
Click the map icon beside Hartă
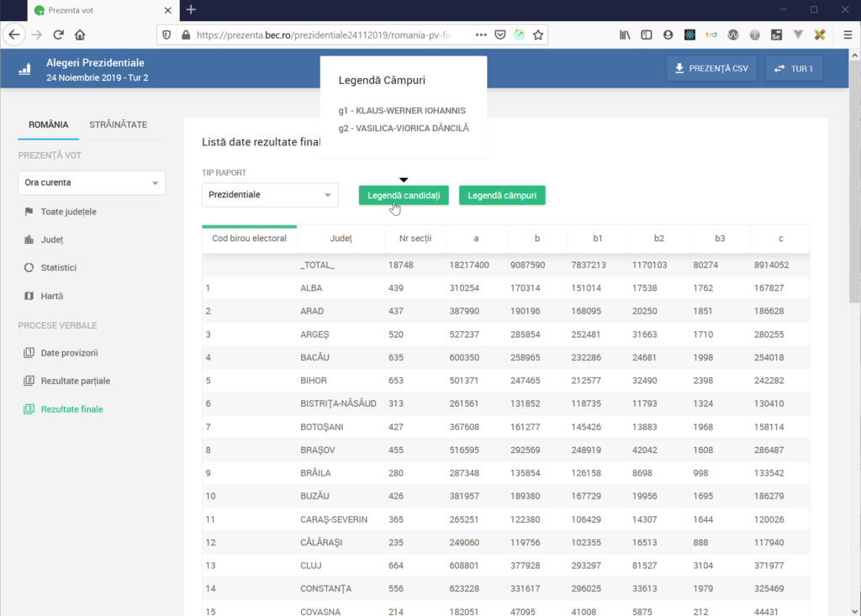coord(29,296)
